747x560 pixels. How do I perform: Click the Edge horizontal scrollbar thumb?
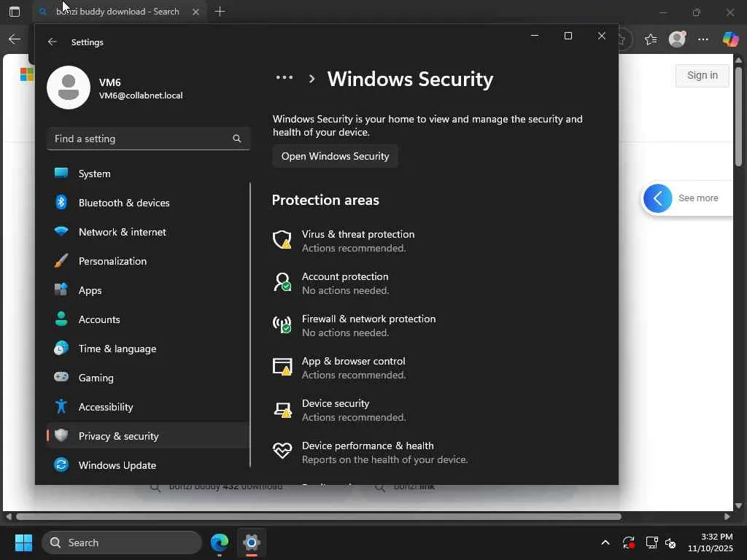click(x=318, y=517)
